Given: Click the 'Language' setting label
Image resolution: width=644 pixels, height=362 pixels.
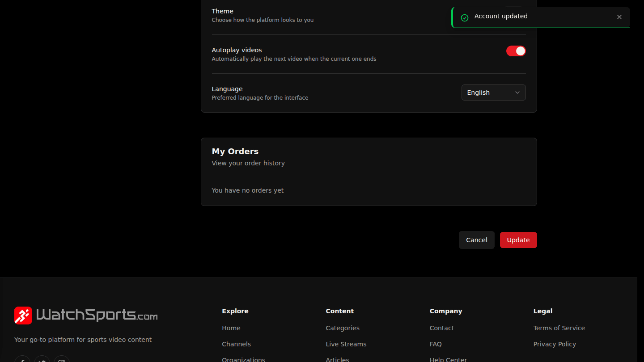Looking at the screenshot, I should (227, 89).
